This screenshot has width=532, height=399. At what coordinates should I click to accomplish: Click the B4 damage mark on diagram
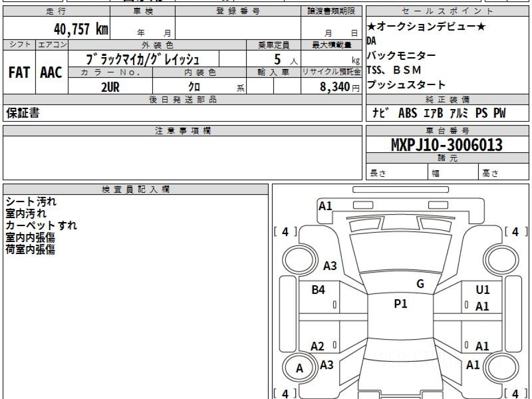pos(318,290)
